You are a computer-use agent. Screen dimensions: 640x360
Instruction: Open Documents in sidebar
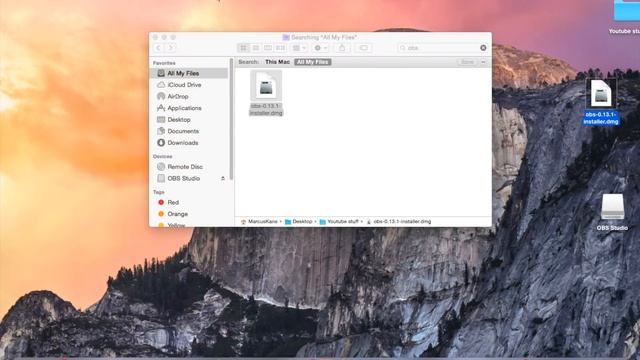pos(189,131)
